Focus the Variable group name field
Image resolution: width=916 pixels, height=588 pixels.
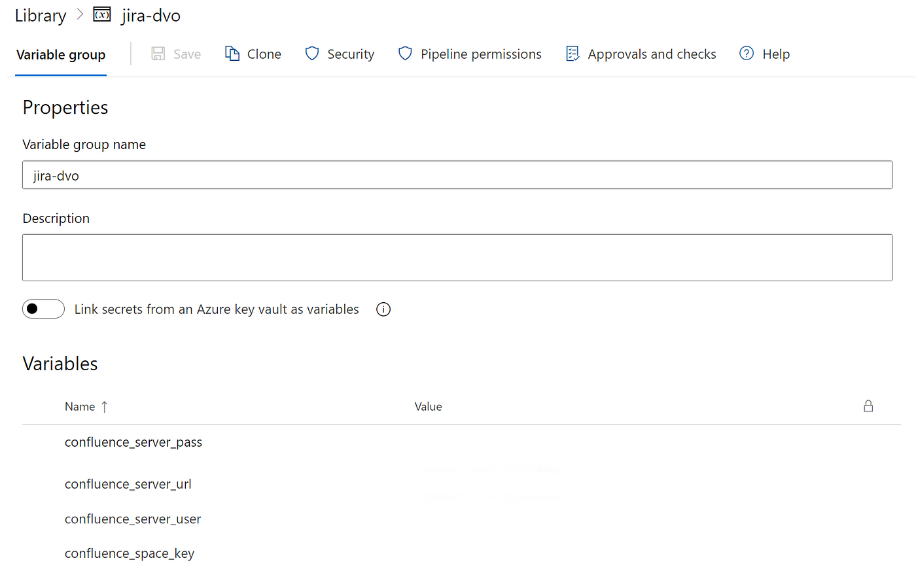(457, 175)
